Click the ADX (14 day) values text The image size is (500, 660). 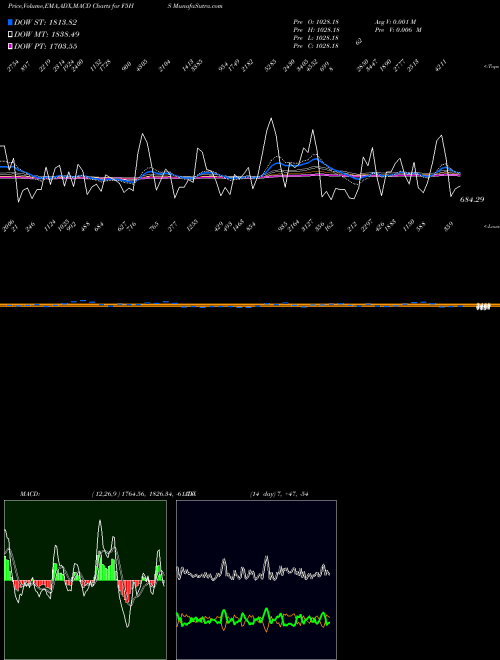tap(279, 494)
